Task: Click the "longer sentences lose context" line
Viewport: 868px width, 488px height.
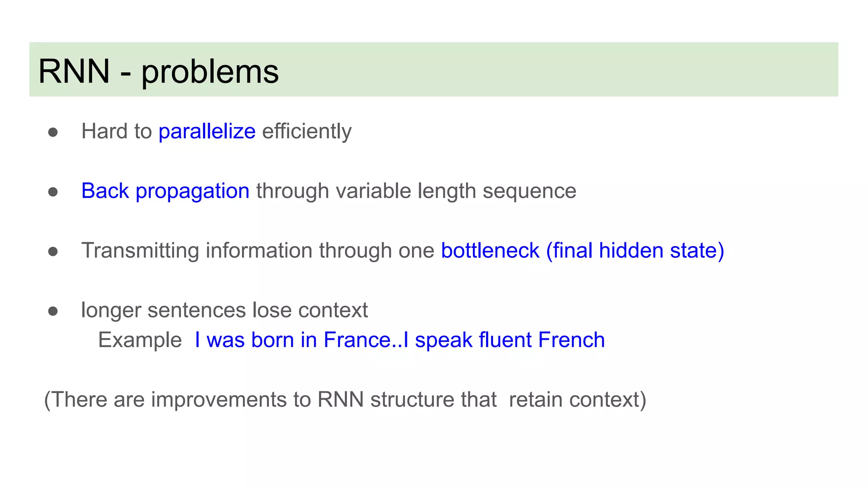Action: [224, 310]
